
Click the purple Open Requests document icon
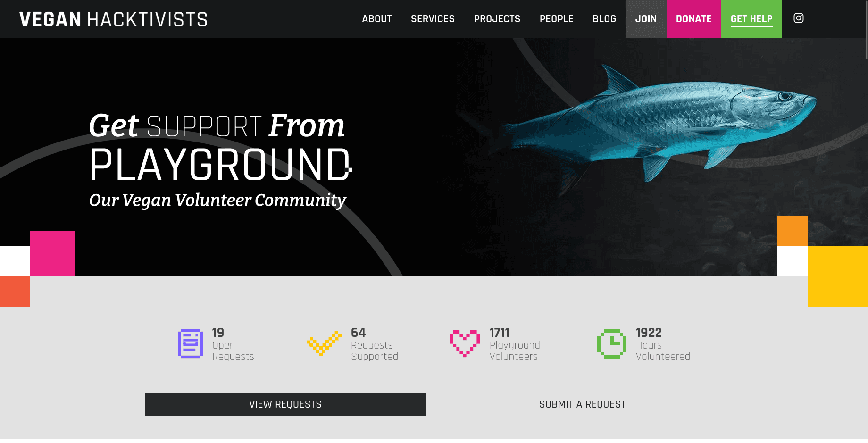[x=191, y=343]
